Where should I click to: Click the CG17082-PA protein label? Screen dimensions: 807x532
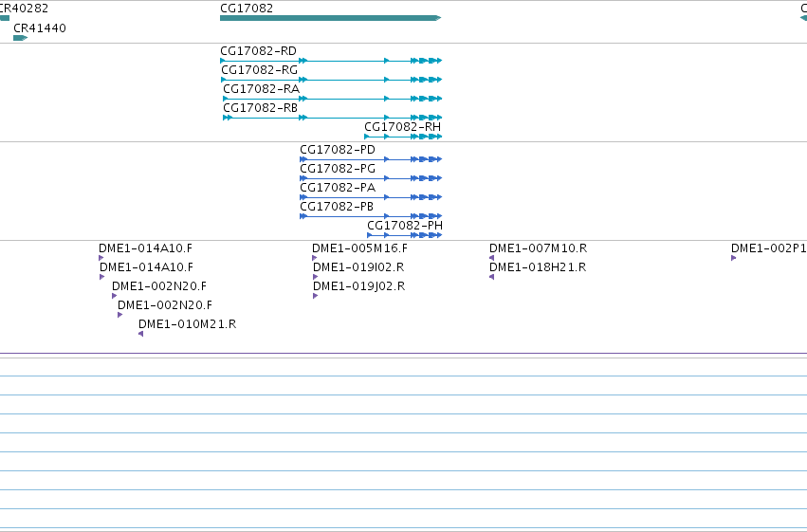click(338, 188)
